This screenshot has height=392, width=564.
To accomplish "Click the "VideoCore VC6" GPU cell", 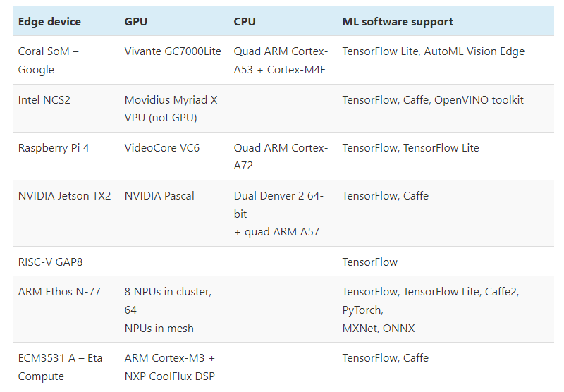I will click(x=162, y=148).
